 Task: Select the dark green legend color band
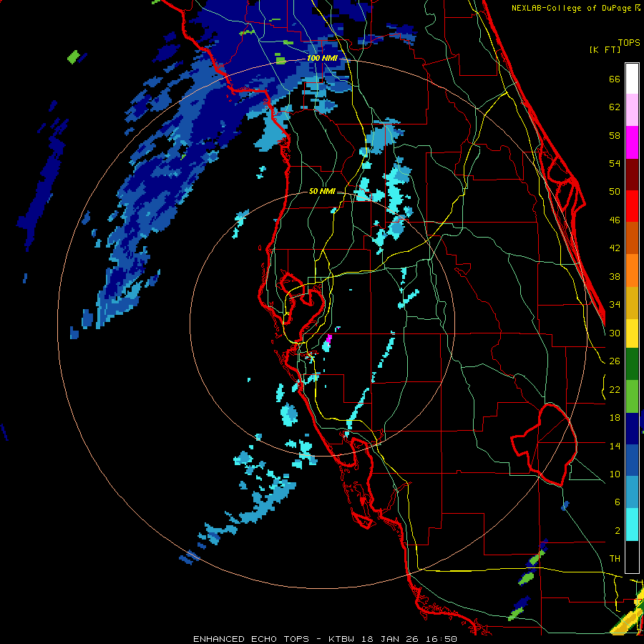pos(632,364)
